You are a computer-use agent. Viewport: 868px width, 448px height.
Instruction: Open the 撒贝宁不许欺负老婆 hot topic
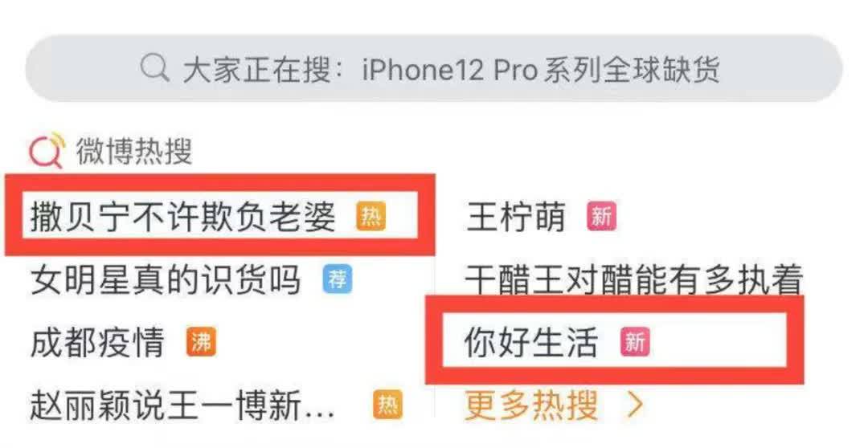coord(183,216)
